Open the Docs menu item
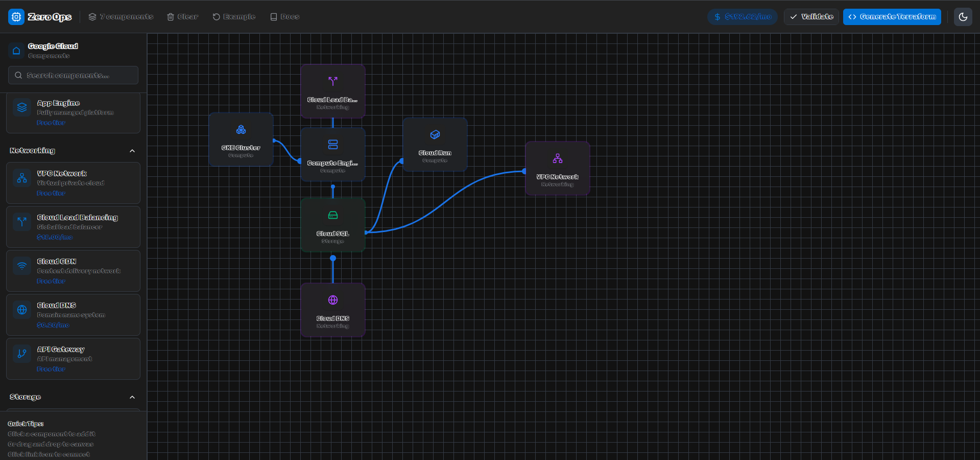The height and width of the screenshot is (460, 980). coord(284,17)
